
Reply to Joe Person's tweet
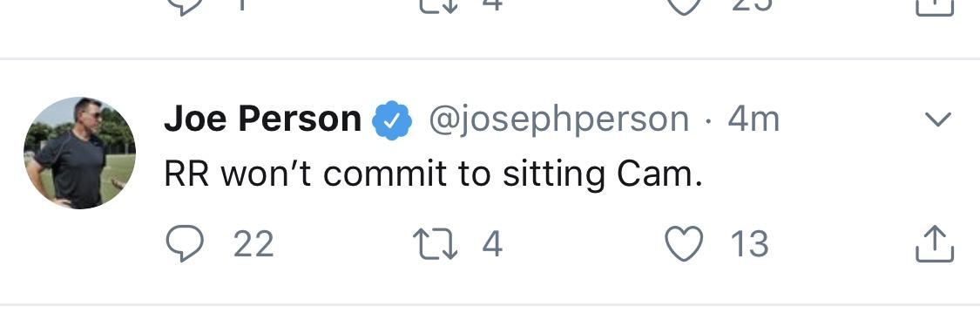pos(185,243)
